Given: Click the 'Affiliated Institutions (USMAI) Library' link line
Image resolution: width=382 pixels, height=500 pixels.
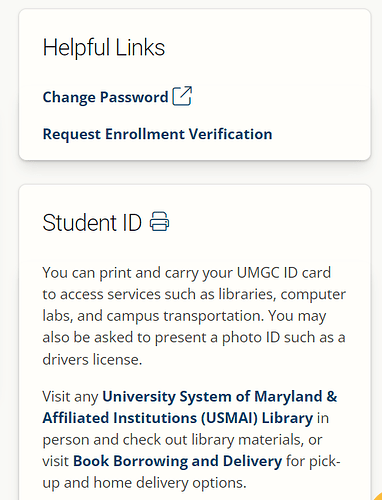Looking at the screenshot, I should click(178, 418).
